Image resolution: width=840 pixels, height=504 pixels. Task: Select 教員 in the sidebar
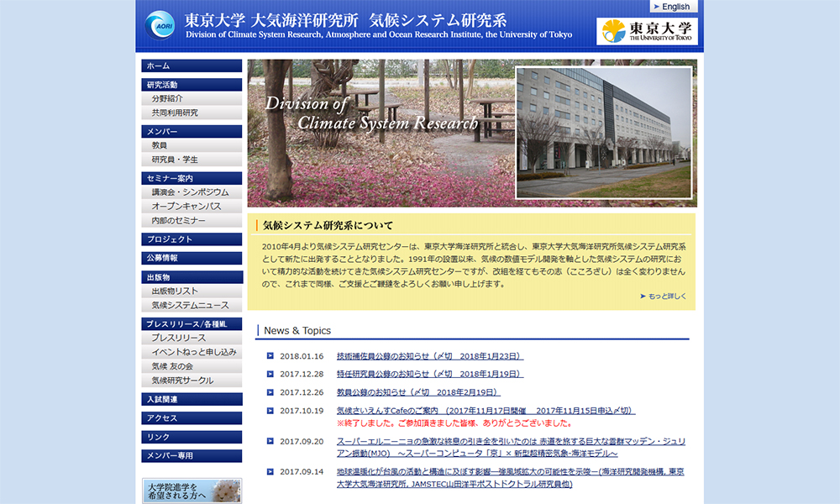[x=192, y=145]
